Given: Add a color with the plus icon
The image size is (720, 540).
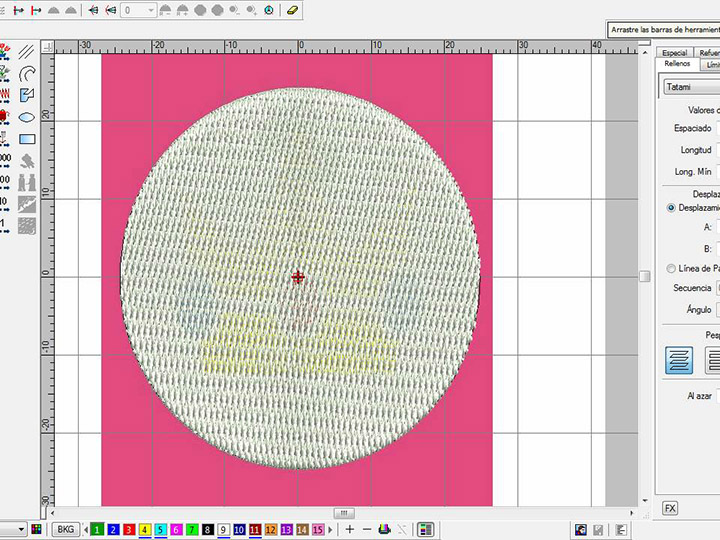Looking at the screenshot, I should [x=350, y=529].
